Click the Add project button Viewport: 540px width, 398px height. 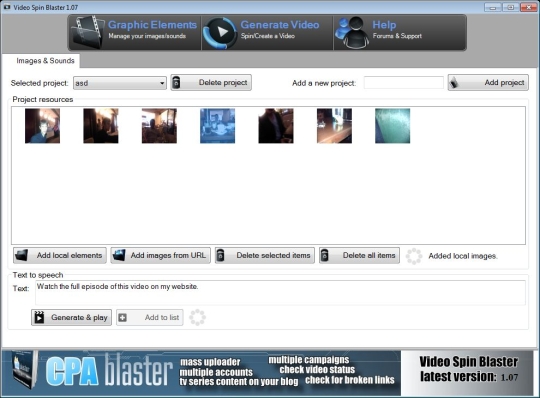point(488,83)
